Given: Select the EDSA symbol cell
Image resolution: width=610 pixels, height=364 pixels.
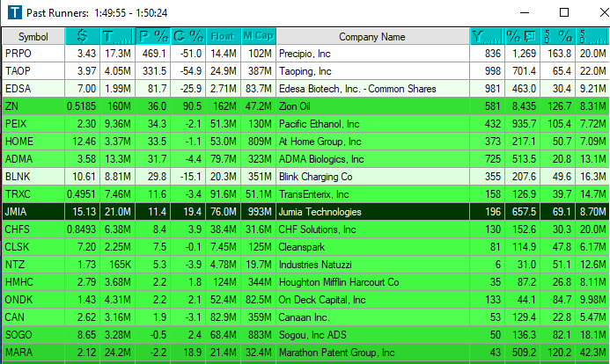Looking at the screenshot, I should pyautogui.click(x=33, y=89).
